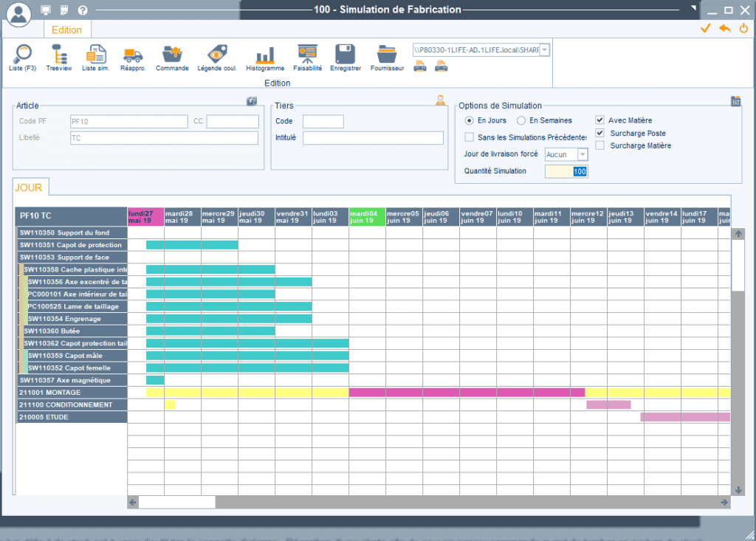Select the En Semaines radio button
The width and height of the screenshot is (756, 541).
521,120
